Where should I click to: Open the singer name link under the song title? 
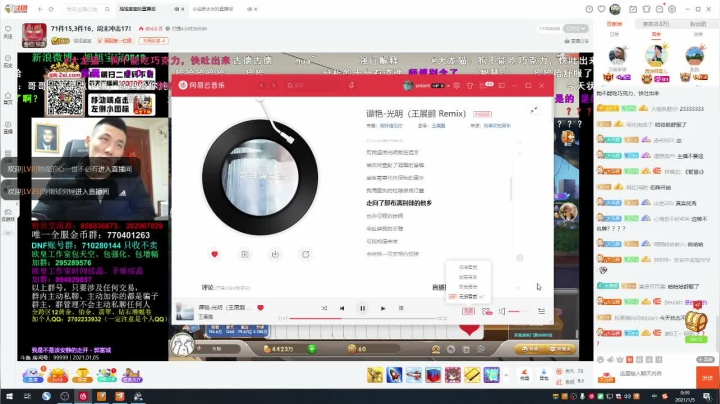[x=439, y=126]
